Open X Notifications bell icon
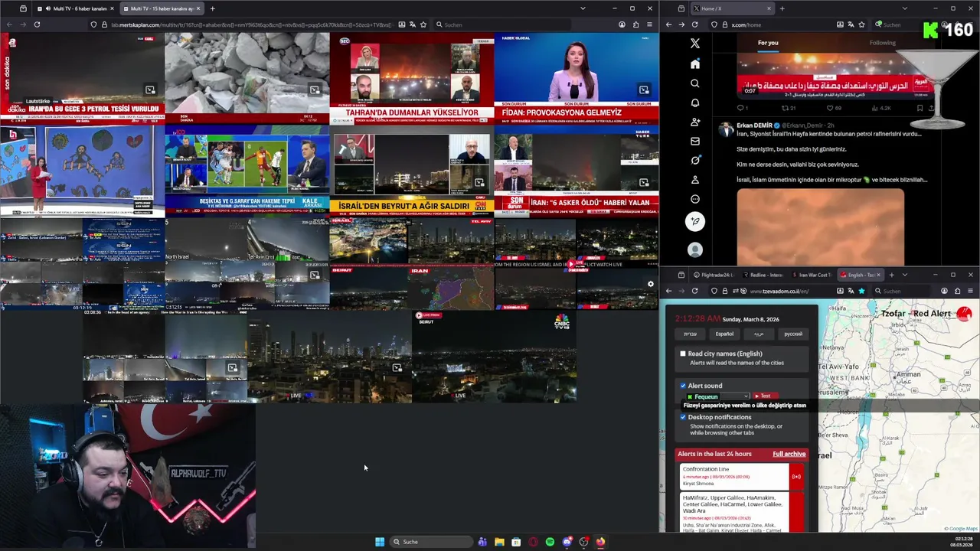 click(694, 103)
